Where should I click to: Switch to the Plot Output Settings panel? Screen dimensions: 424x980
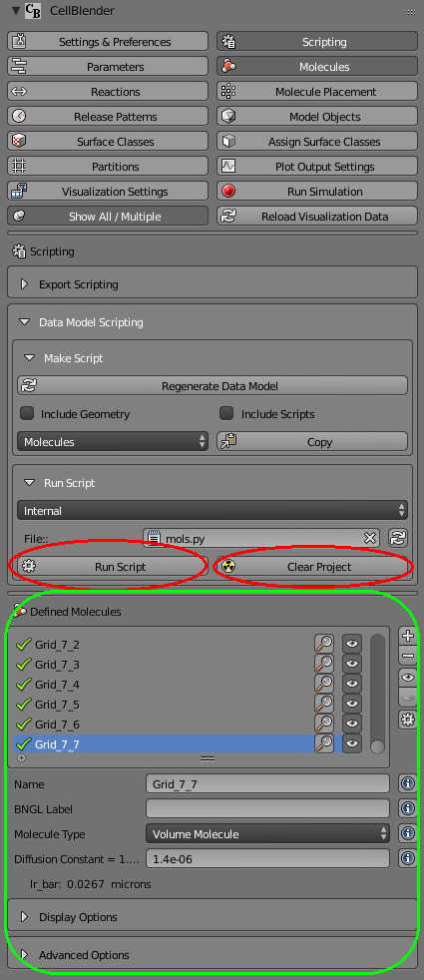(317, 167)
